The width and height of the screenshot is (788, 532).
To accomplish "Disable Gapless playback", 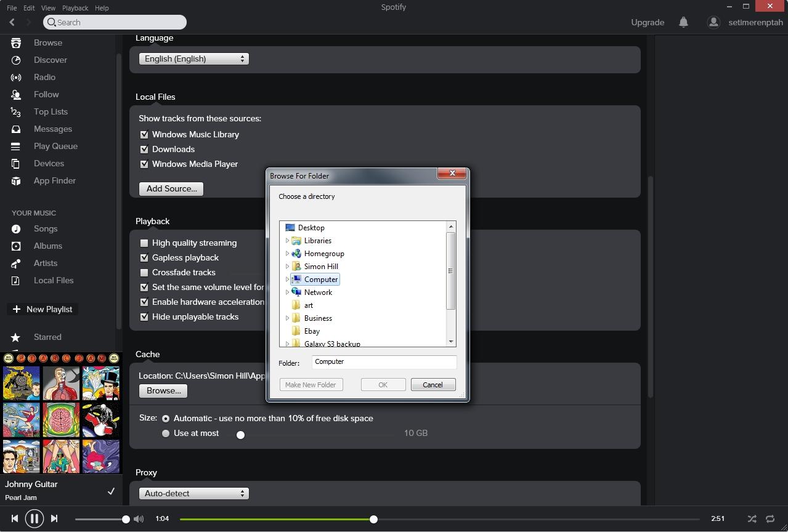I will 144,257.
